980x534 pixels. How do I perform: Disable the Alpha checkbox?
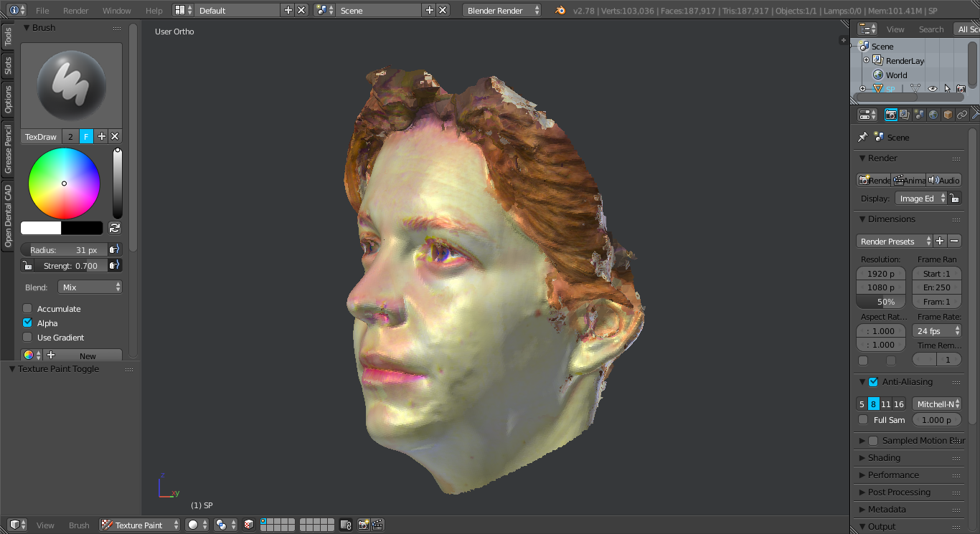[x=27, y=323]
